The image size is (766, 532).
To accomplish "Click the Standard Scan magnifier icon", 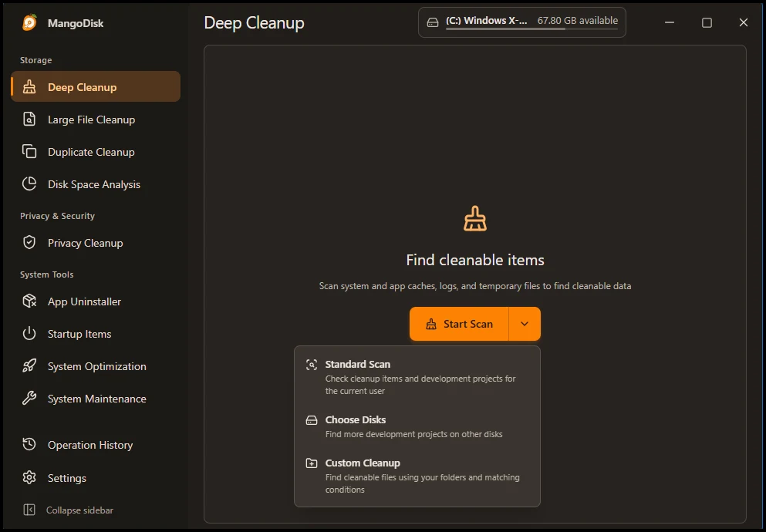I will tap(311, 365).
